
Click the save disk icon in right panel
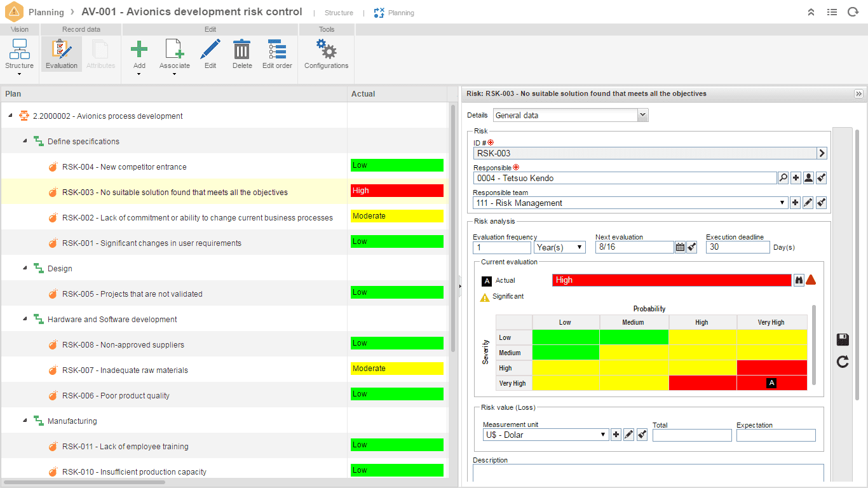(x=843, y=339)
